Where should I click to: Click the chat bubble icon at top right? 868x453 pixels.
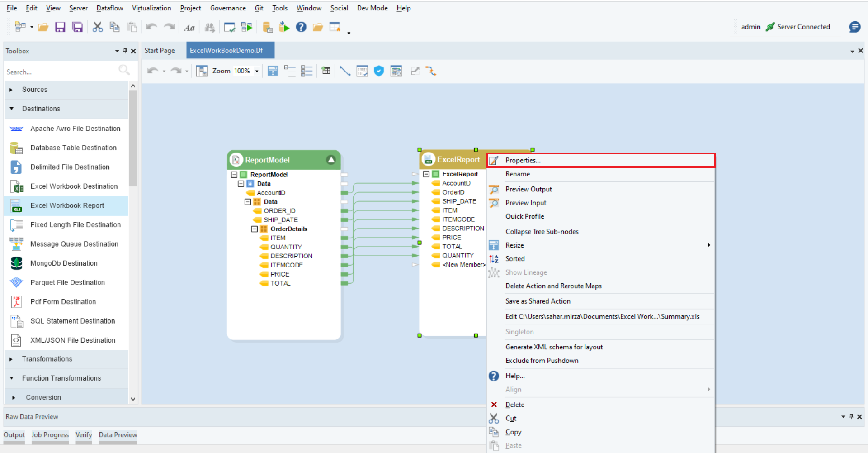(854, 27)
